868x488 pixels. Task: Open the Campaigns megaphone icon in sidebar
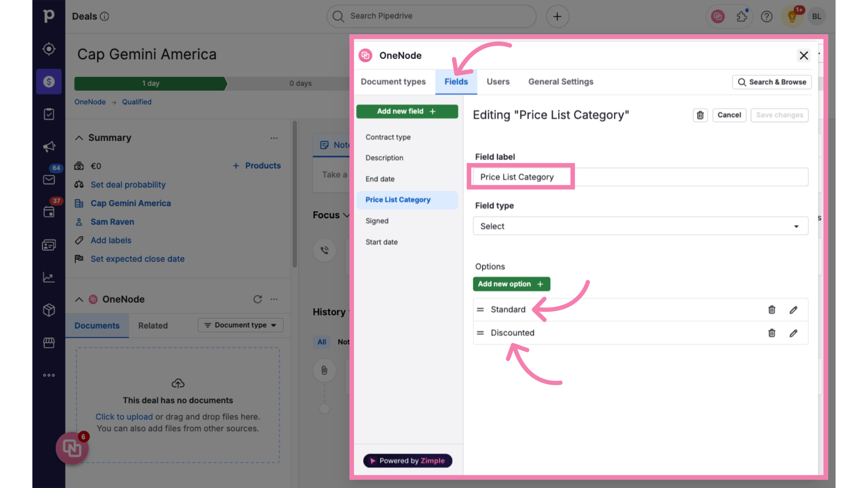(49, 146)
